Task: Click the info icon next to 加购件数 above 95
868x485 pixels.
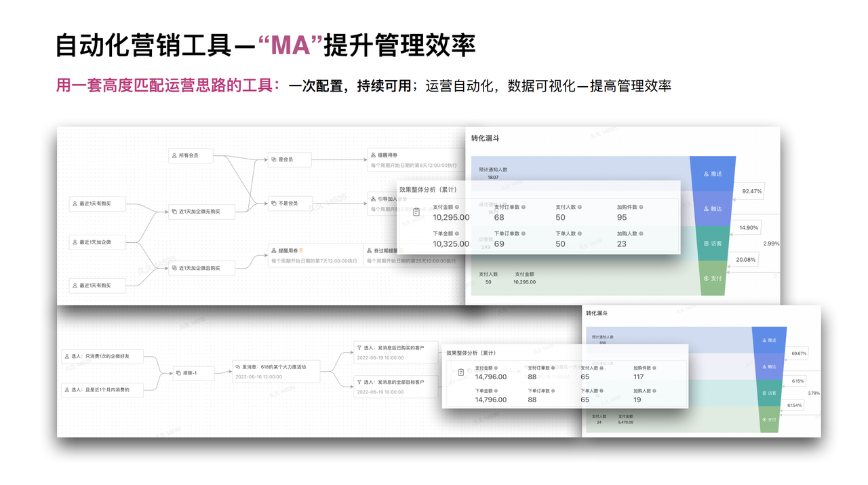Action: (x=641, y=207)
